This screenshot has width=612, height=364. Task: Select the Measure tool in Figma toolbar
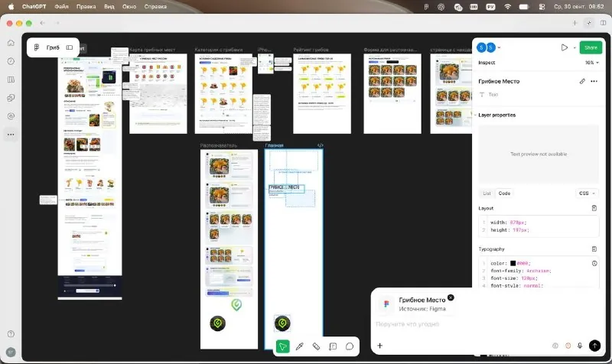(316, 346)
